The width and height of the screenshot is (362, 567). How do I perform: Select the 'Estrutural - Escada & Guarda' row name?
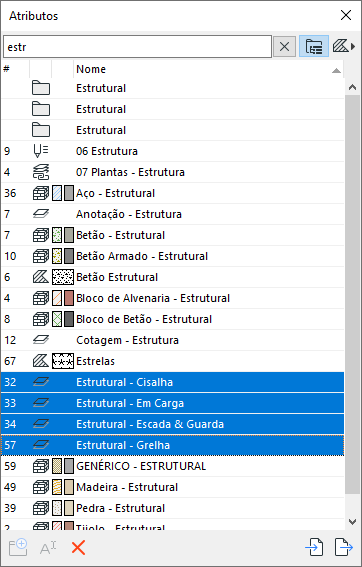pos(150,424)
